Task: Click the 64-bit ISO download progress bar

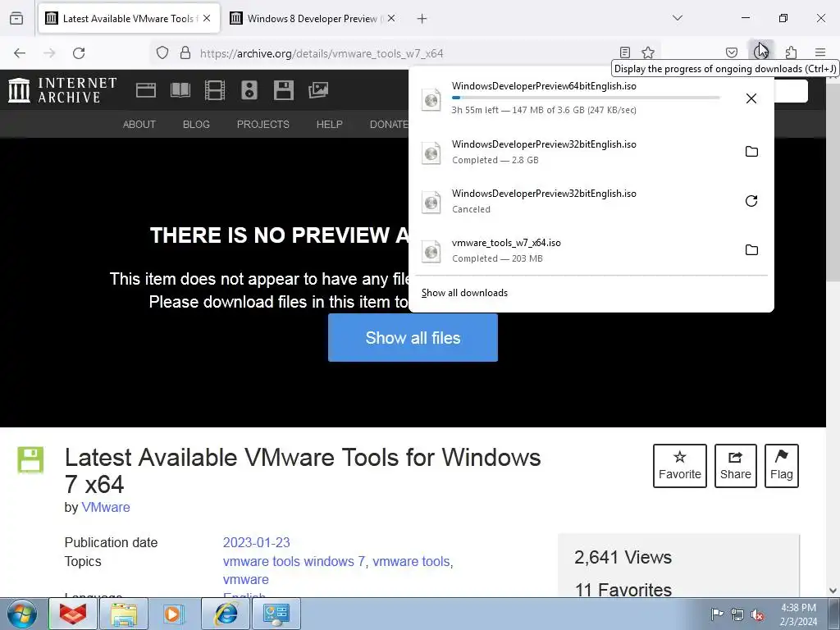Action: click(586, 98)
